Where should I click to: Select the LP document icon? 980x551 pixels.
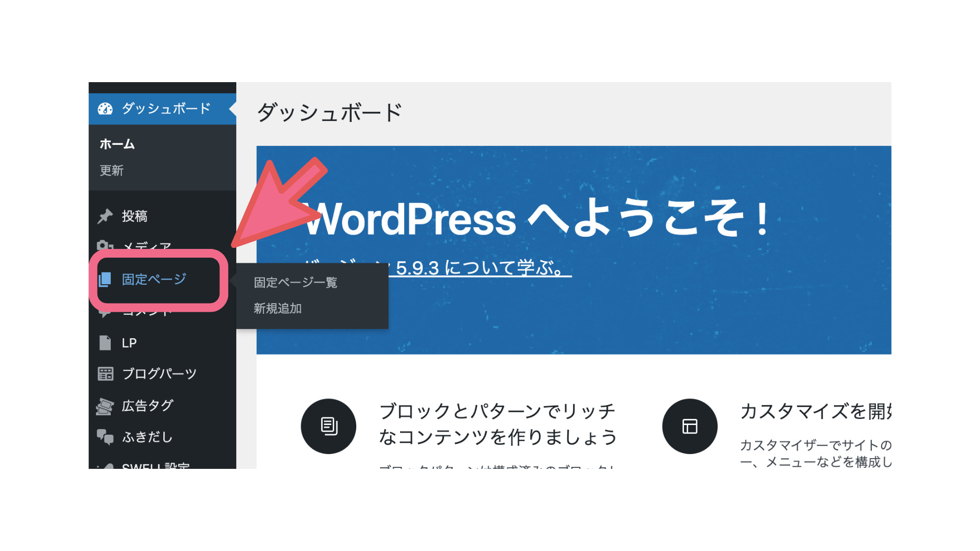tap(106, 342)
